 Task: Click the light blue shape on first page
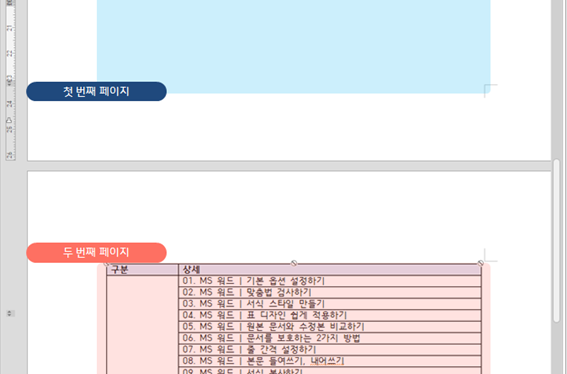pos(294,46)
